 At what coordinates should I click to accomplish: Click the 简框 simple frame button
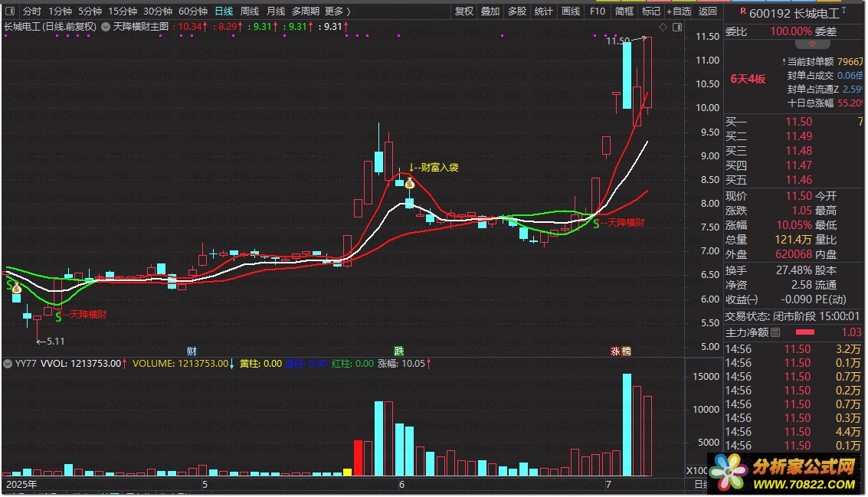click(x=624, y=11)
